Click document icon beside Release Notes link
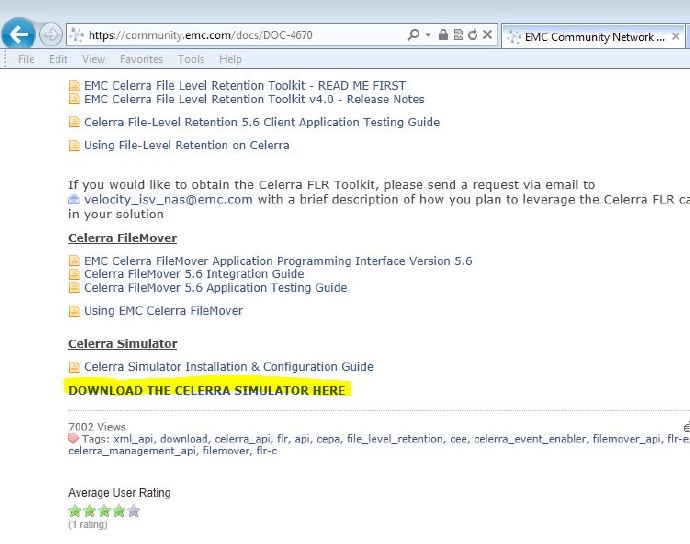The height and width of the screenshot is (544, 690). tap(74, 99)
